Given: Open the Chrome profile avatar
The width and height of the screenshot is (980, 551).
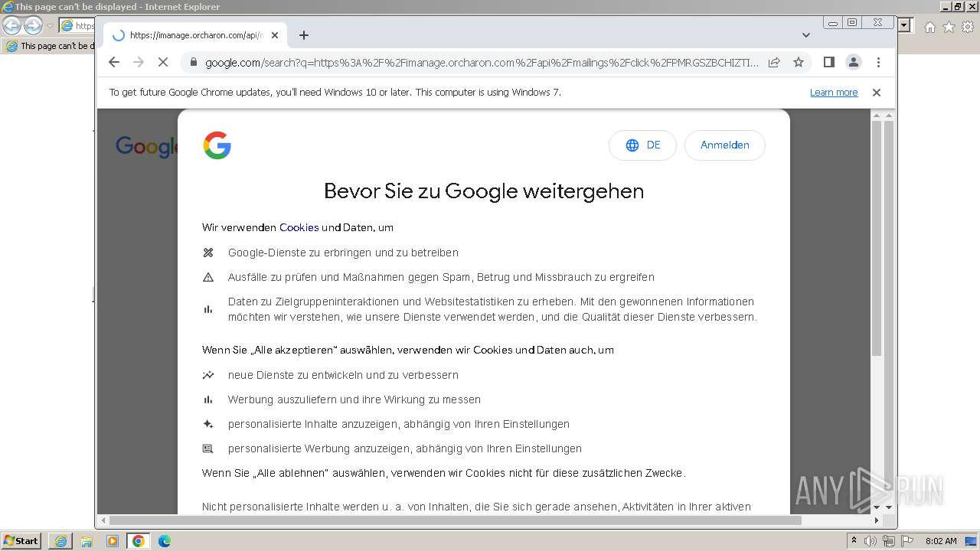Looking at the screenshot, I should [x=854, y=63].
